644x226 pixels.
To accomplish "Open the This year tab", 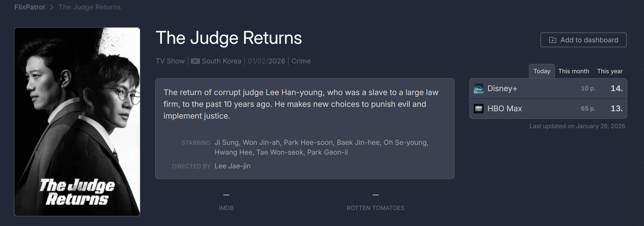I will coord(610,71).
